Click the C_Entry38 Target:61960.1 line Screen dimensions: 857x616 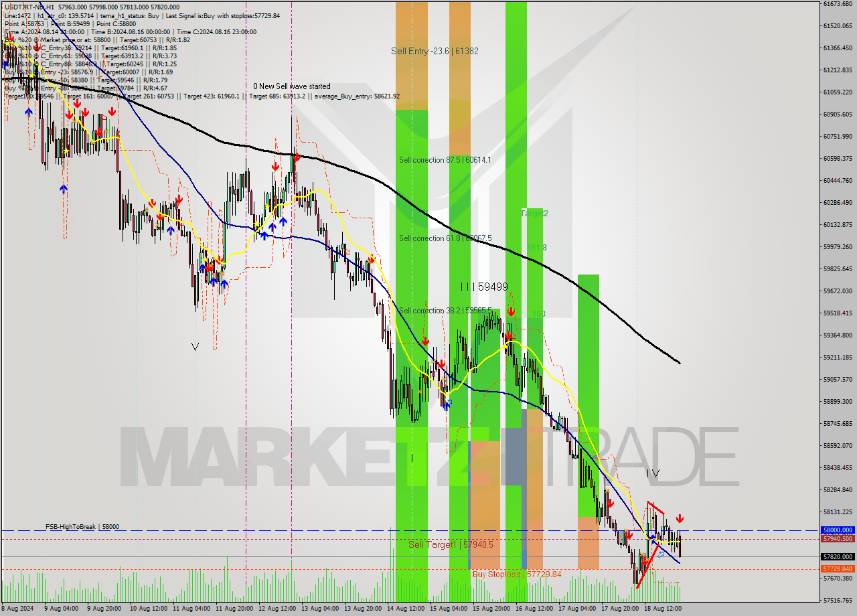90,48
